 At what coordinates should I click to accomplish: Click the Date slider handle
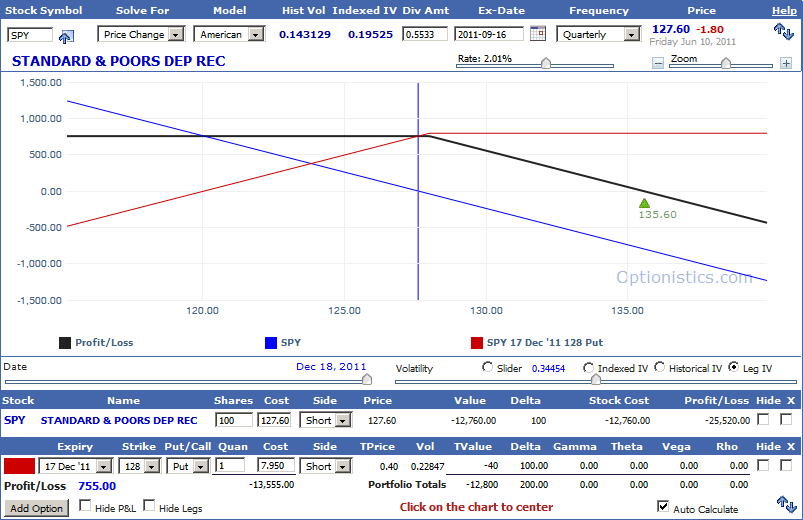[367, 380]
